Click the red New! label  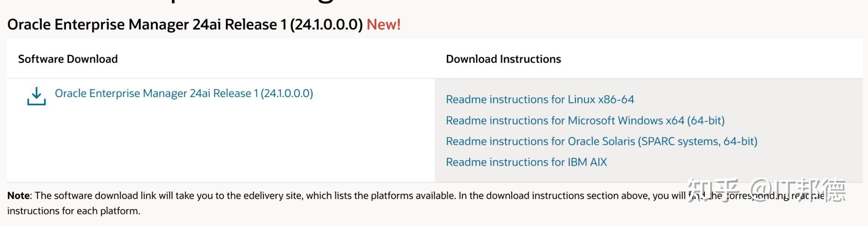[x=383, y=24]
